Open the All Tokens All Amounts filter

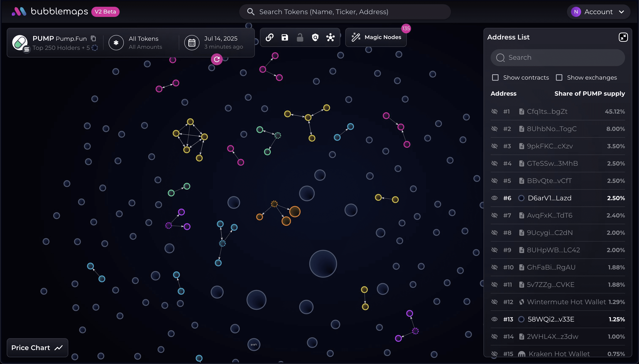click(x=141, y=43)
